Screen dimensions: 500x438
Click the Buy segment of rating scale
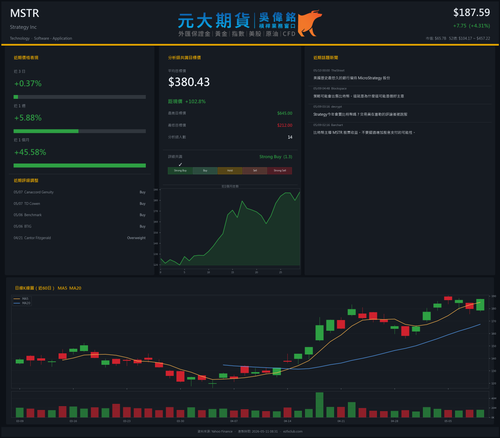pos(205,171)
